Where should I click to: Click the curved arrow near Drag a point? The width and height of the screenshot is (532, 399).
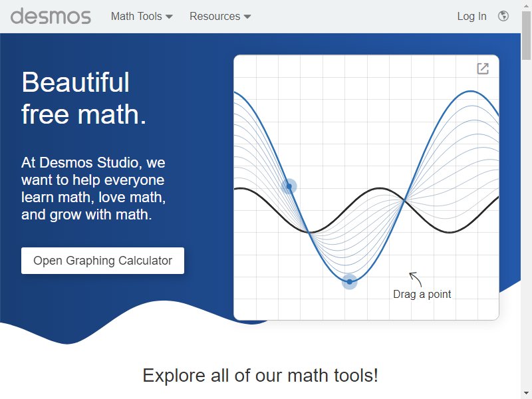tap(415, 279)
